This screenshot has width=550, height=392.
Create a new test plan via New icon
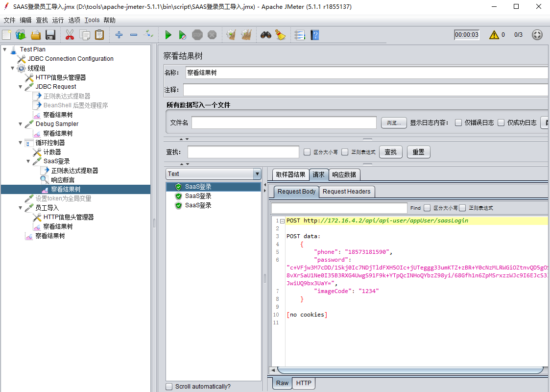point(7,35)
